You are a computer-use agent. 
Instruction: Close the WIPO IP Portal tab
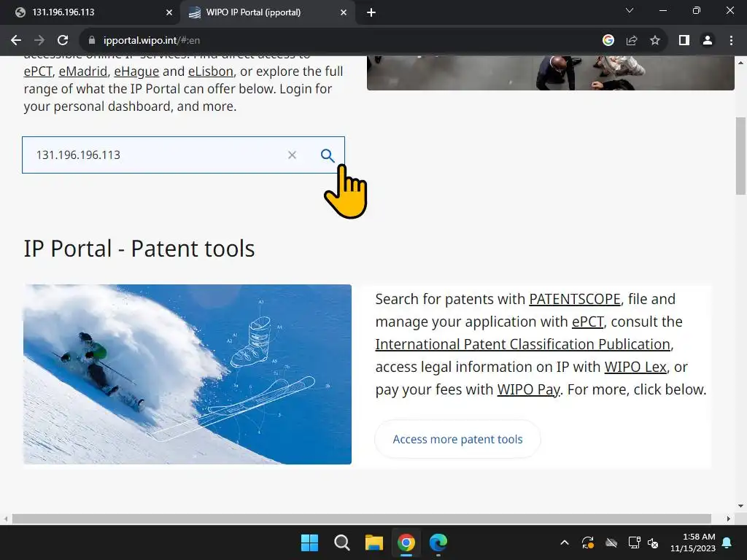344,12
